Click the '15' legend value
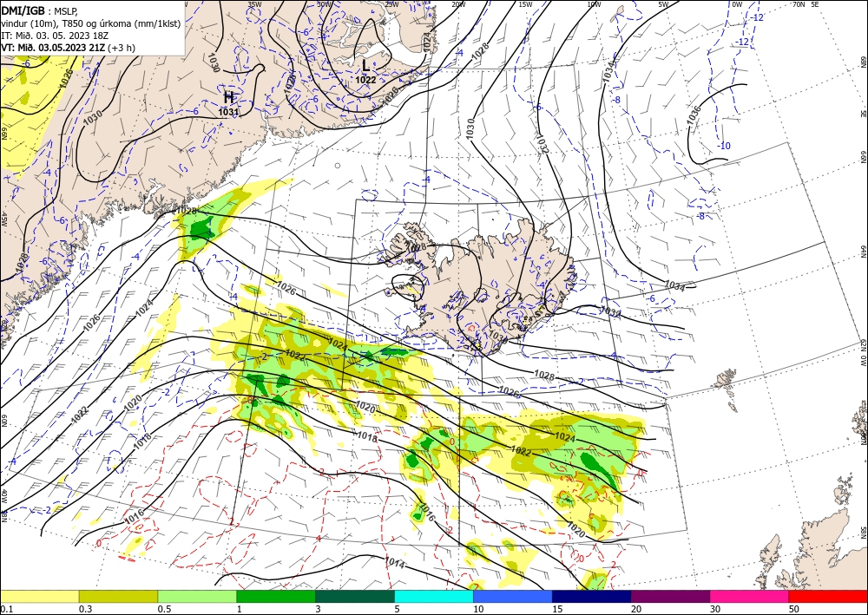 pos(557,609)
